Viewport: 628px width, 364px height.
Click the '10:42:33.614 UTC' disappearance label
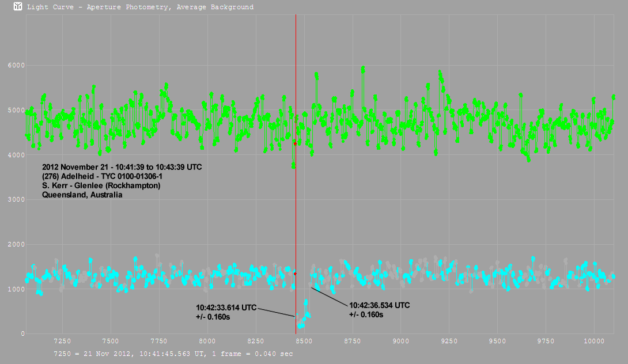pyautogui.click(x=226, y=308)
